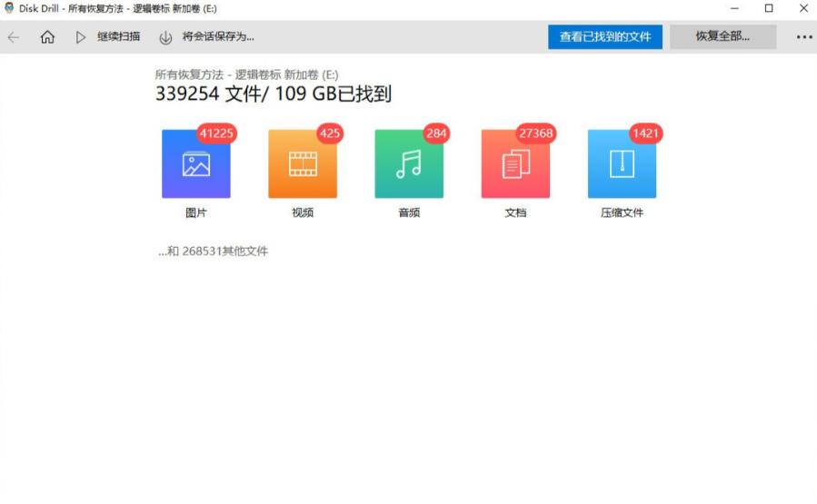Click the 27368 badge on documents
This screenshot has height=504, width=817.
click(535, 133)
